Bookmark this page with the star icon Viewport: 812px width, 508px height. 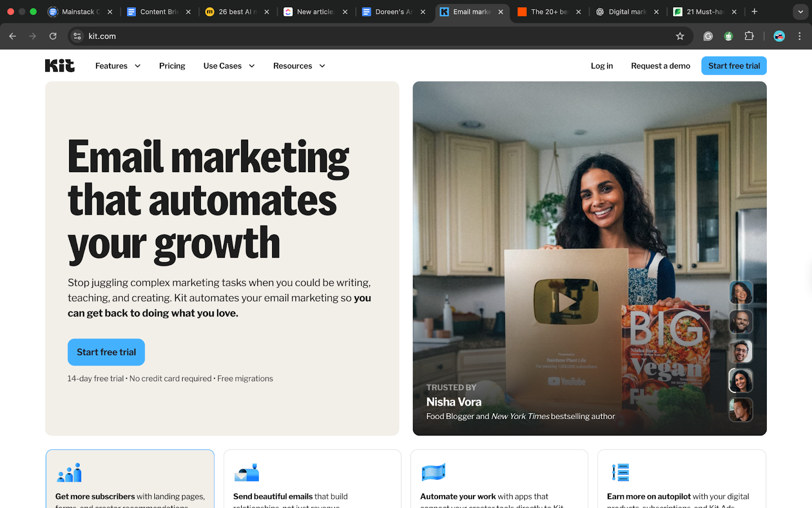[x=680, y=36]
